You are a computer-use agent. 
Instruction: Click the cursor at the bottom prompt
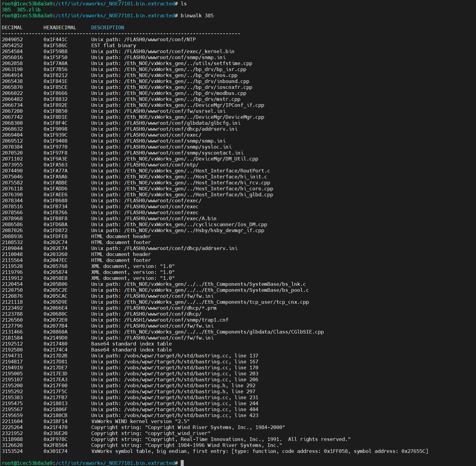point(182,463)
